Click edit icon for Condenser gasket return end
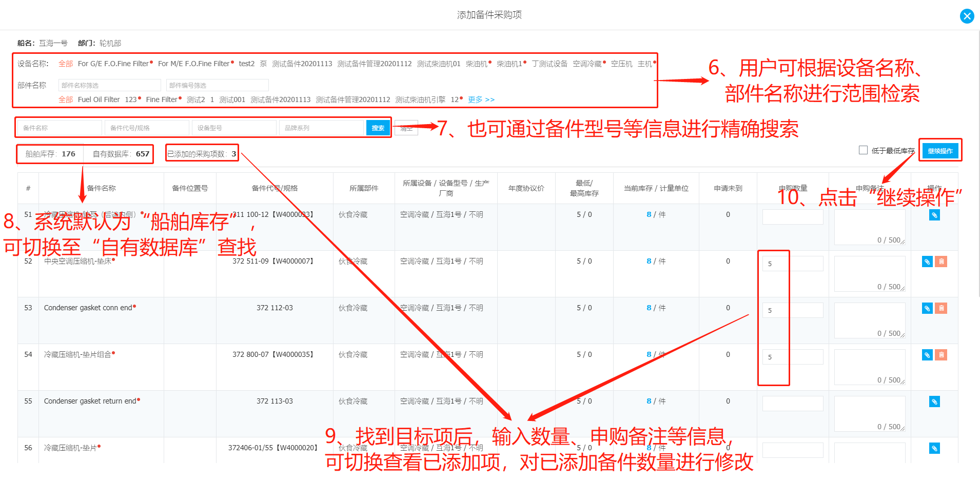 tap(934, 402)
